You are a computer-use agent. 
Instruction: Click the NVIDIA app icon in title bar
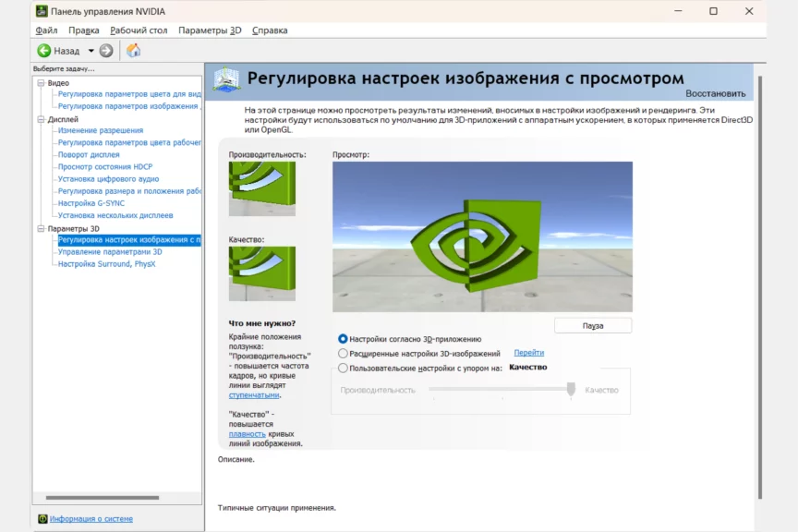coord(42,11)
